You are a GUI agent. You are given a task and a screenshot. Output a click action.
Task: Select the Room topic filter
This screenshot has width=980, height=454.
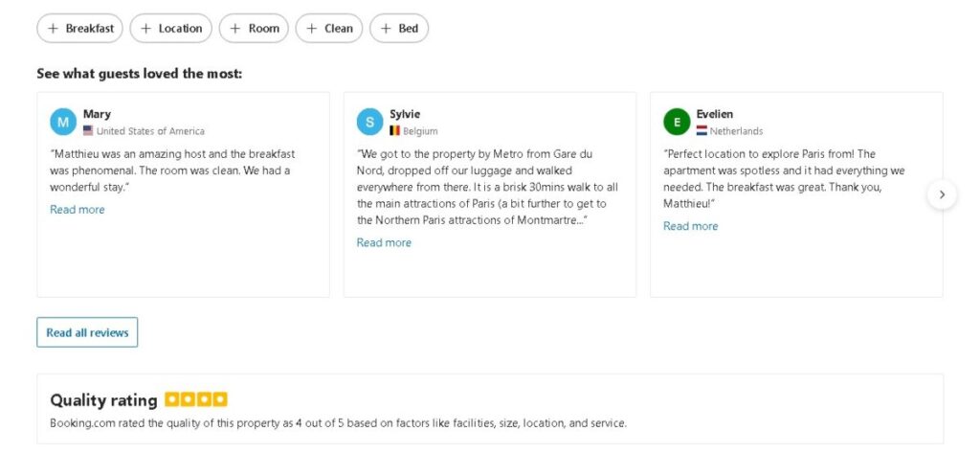click(x=254, y=28)
